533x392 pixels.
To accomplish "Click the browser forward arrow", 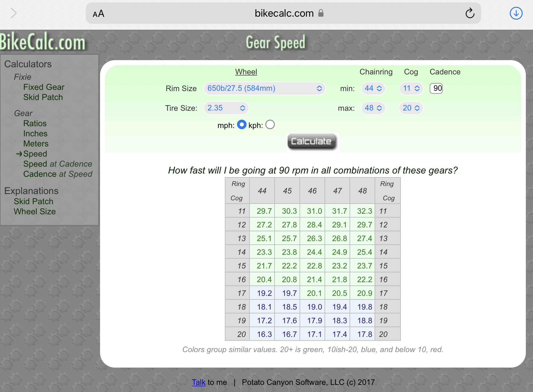I will coord(14,13).
